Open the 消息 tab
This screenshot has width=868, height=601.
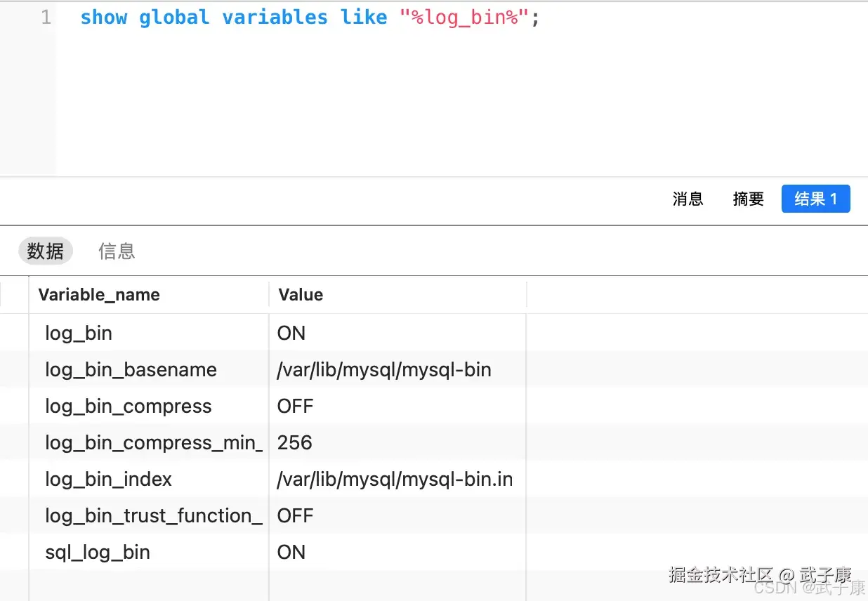688,199
